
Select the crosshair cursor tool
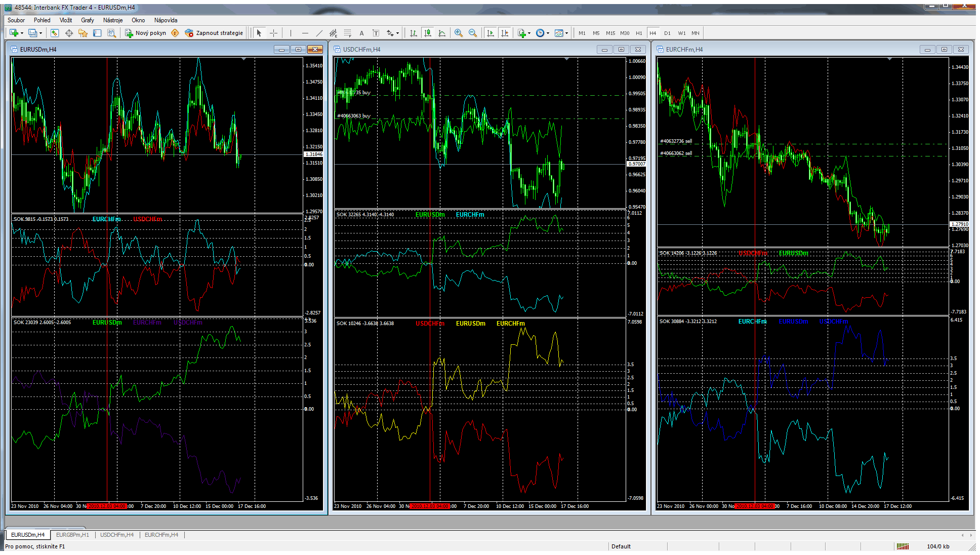[274, 33]
